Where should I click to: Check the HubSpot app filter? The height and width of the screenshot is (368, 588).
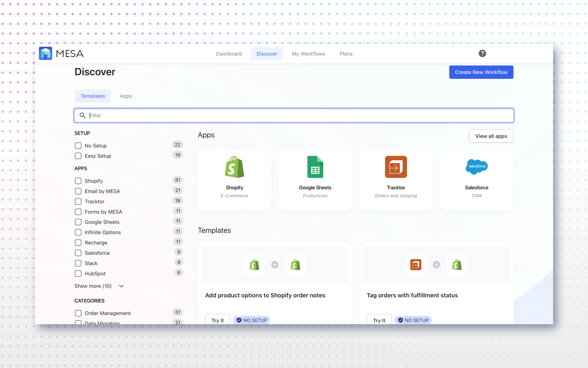(78, 274)
